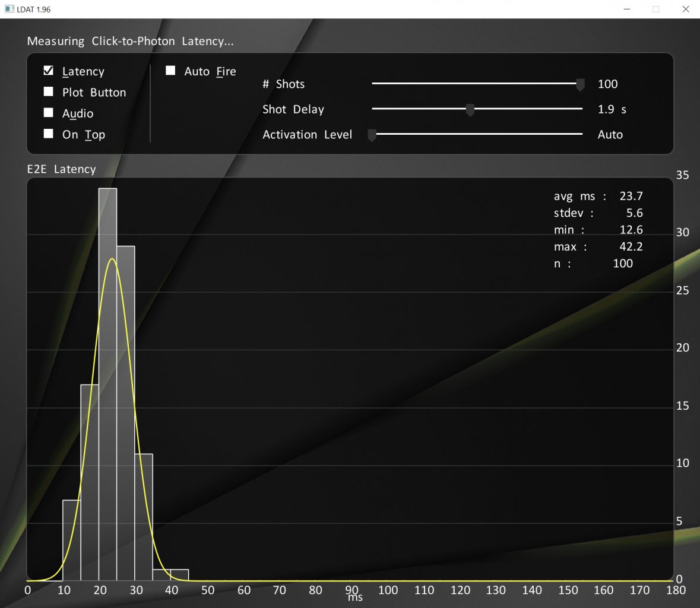Check the Auto Fire option
The height and width of the screenshot is (608, 700).
click(x=170, y=71)
